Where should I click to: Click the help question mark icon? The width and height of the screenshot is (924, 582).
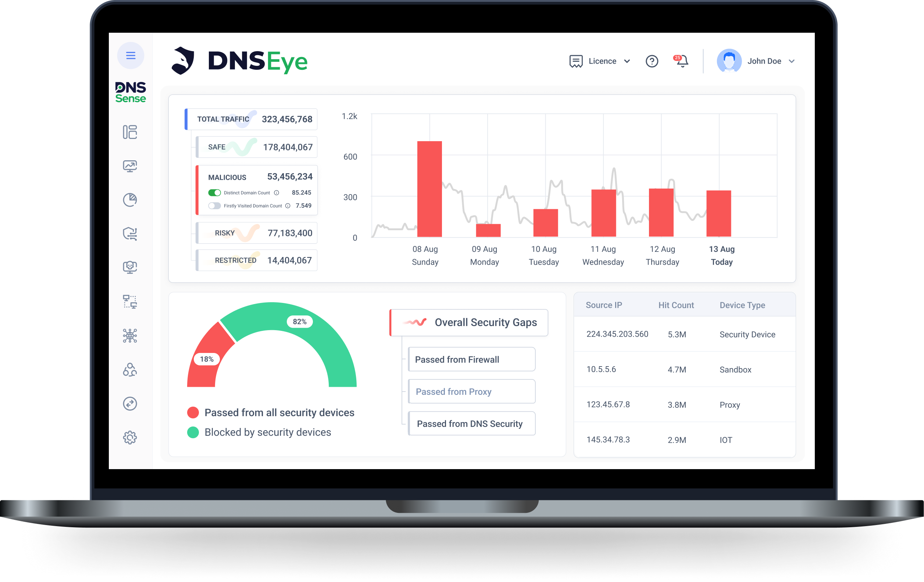652,61
